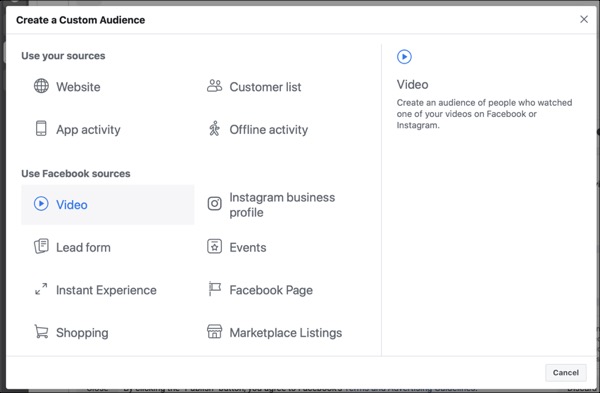Click the Instant Experience expand arrows icon
This screenshot has width=600, height=393.
(x=41, y=289)
